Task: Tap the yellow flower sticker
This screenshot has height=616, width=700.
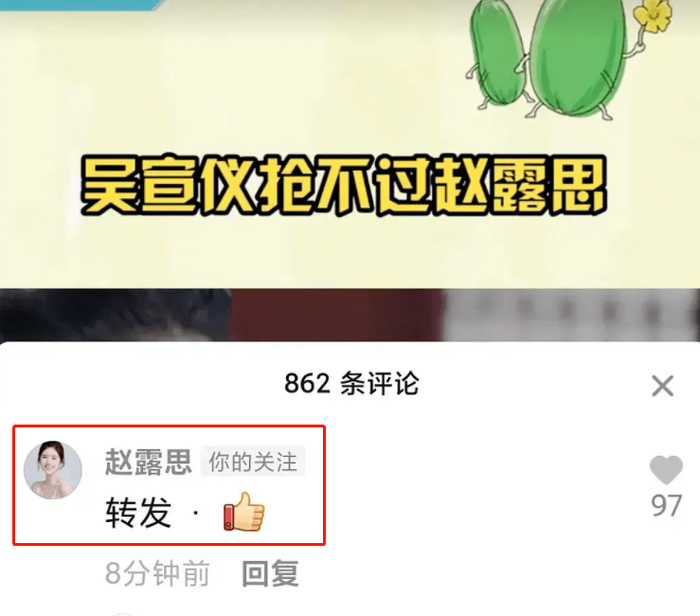Action: (x=654, y=16)
